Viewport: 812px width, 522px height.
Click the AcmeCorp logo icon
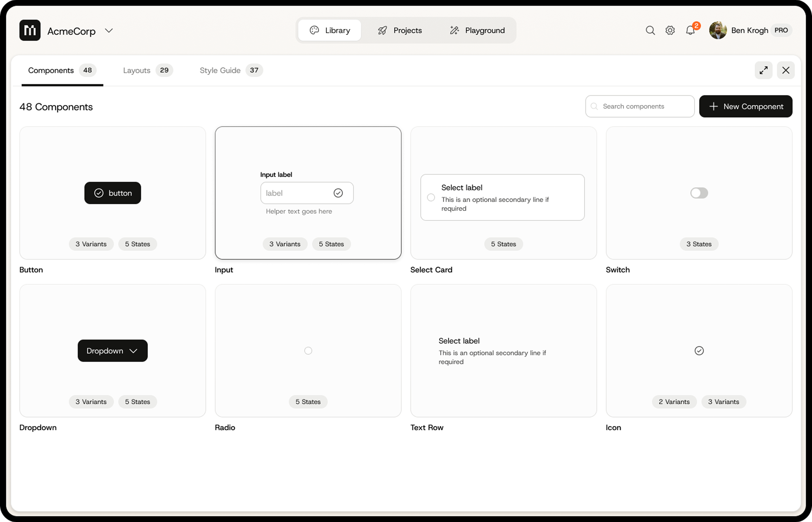click(30, 30)
